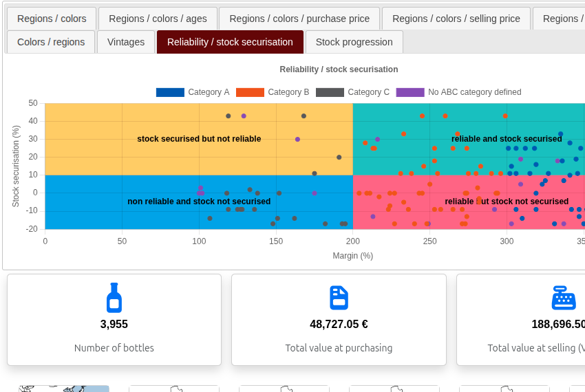Go to the Colors / regions tab

51,42
